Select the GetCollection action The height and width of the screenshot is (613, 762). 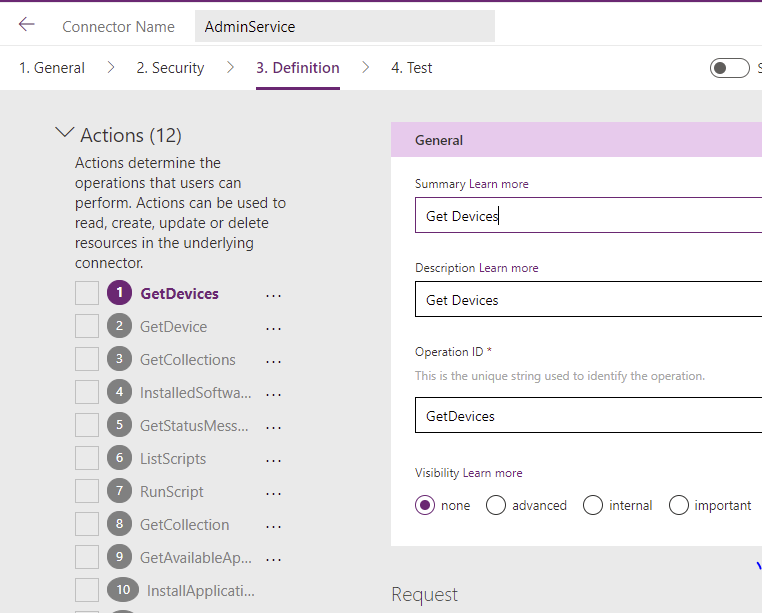pyautogui.click(x=185, y=525)
